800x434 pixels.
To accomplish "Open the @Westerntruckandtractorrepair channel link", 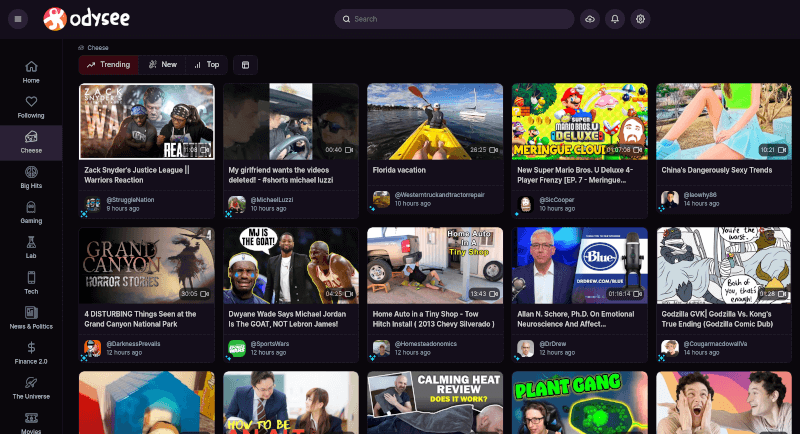I will point(439,195).
